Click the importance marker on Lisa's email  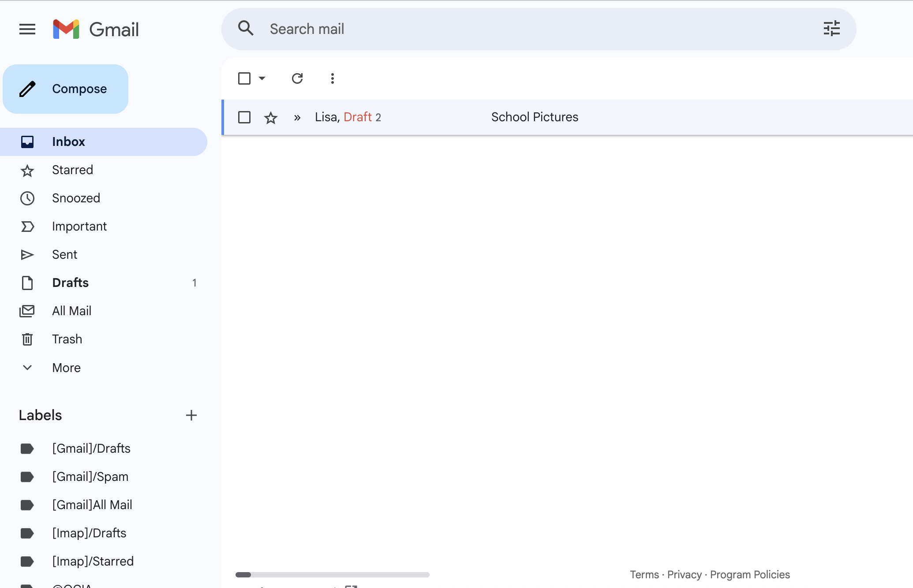[x=297, y=117]
